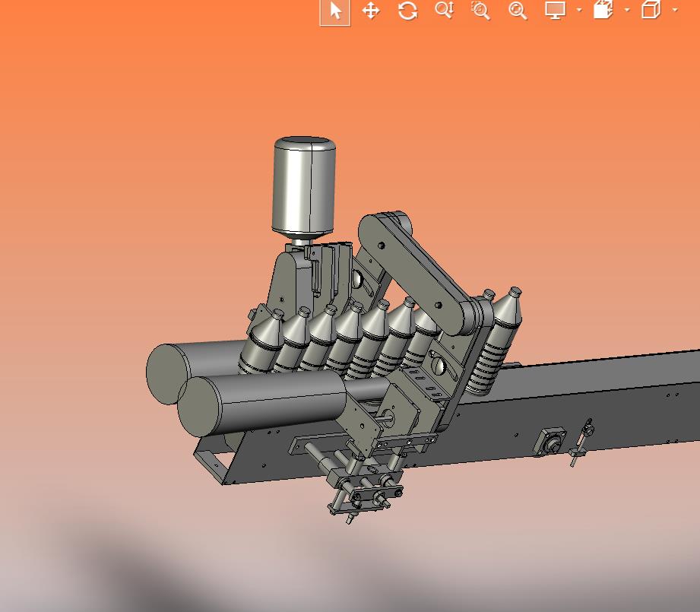Choose the zoom in/out magnifier tool
Viewport: 700px width, 612px height.
(445, 10)
